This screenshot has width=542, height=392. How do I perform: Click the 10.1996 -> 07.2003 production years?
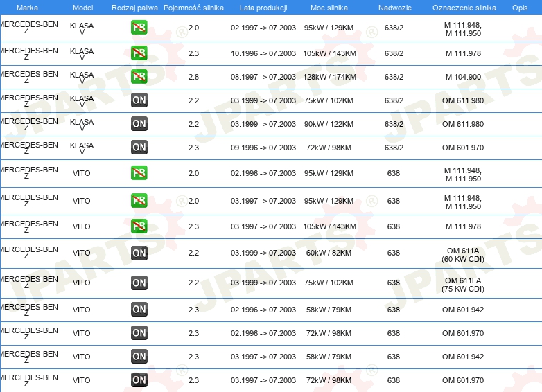point(263,53)
